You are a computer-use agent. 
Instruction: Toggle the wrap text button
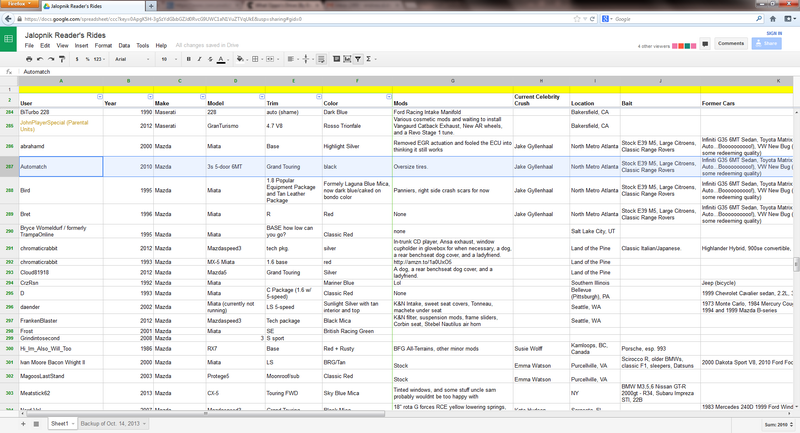coord(321,59)
